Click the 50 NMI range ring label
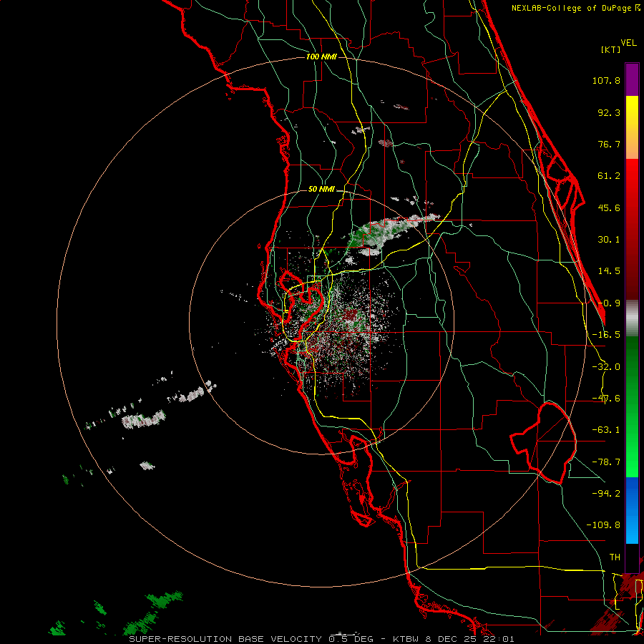The width and height of the screenshot is (644, 644). click(321, 190)
